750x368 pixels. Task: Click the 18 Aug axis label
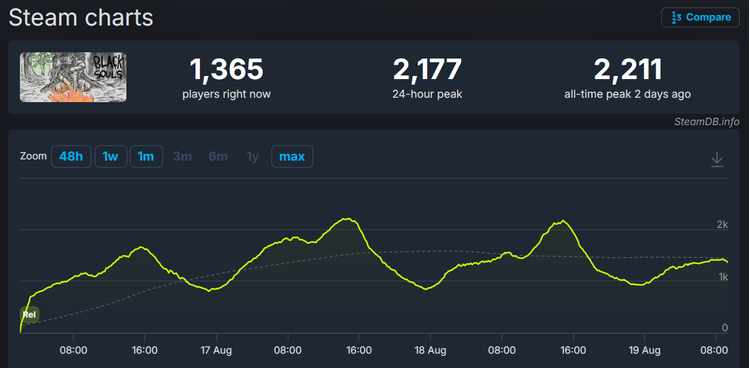coord(430,350)
